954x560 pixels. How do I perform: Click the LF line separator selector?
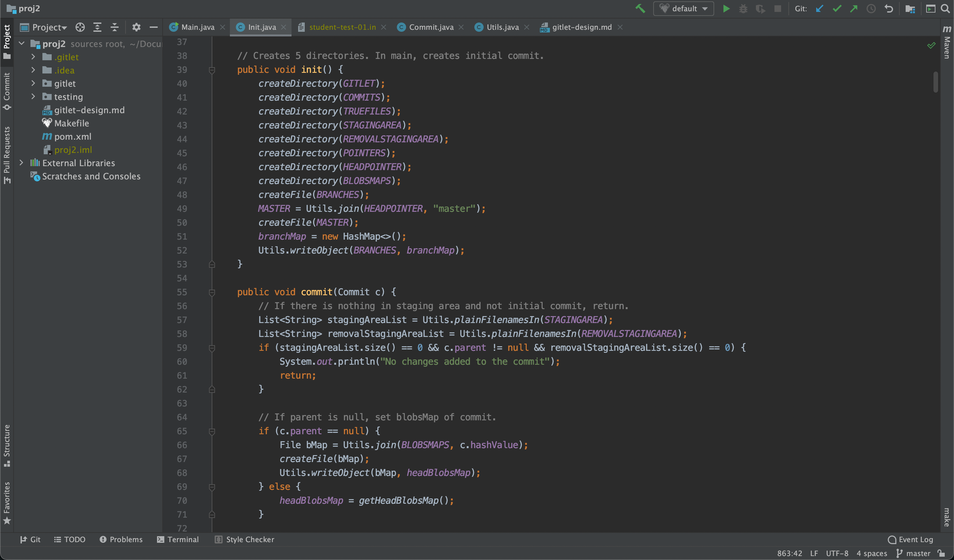point(814,553)
